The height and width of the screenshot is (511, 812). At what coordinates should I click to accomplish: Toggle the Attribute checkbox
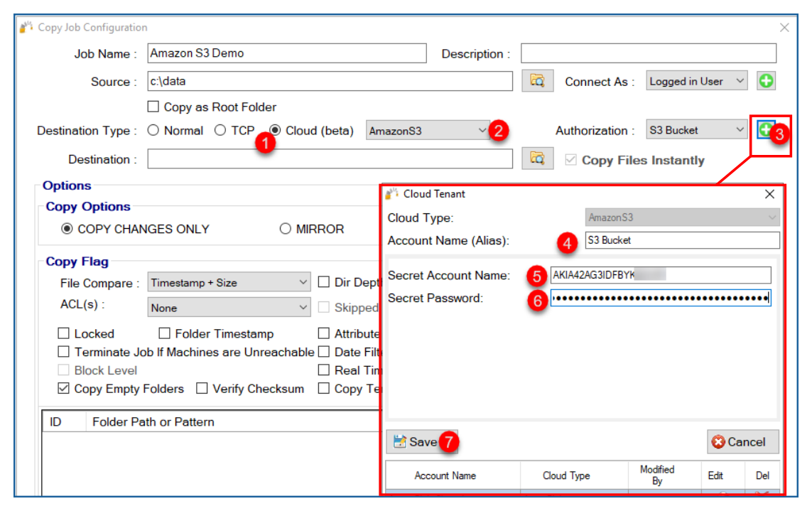(324, 333)
